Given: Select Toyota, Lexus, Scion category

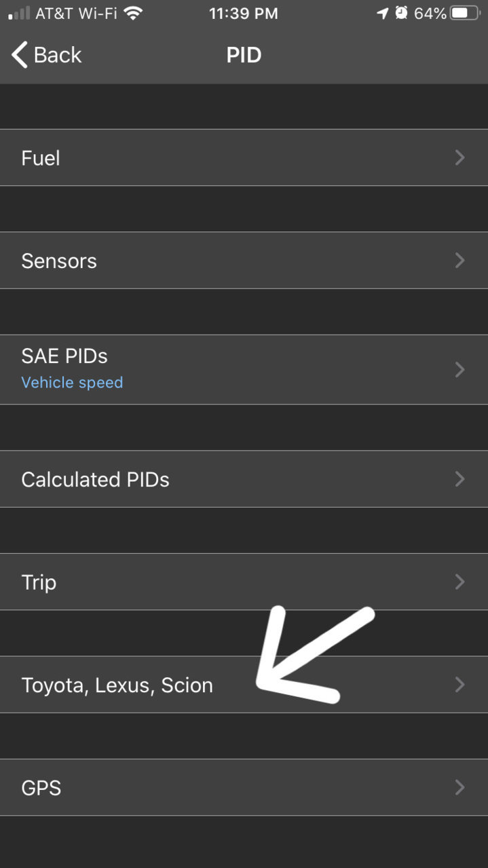Looking at the screenshot, I should coord(244,685).
